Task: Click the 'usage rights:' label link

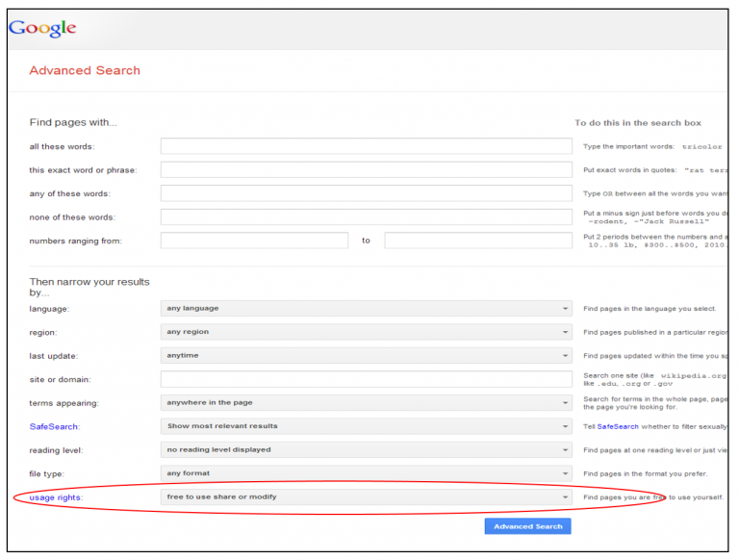Action: (x=56, y=496)
